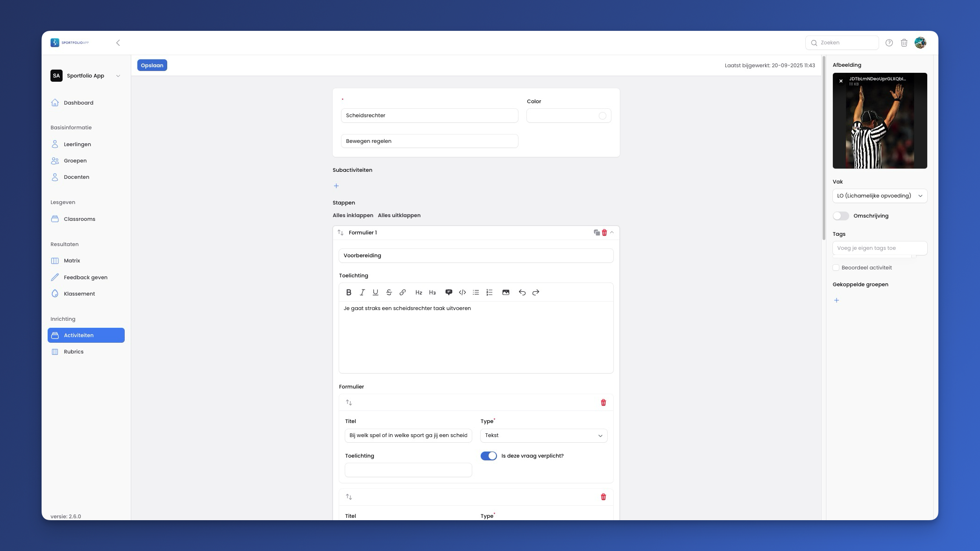
Task: Insert image via editor toolbar icon
Action: (x=505, y=292)
